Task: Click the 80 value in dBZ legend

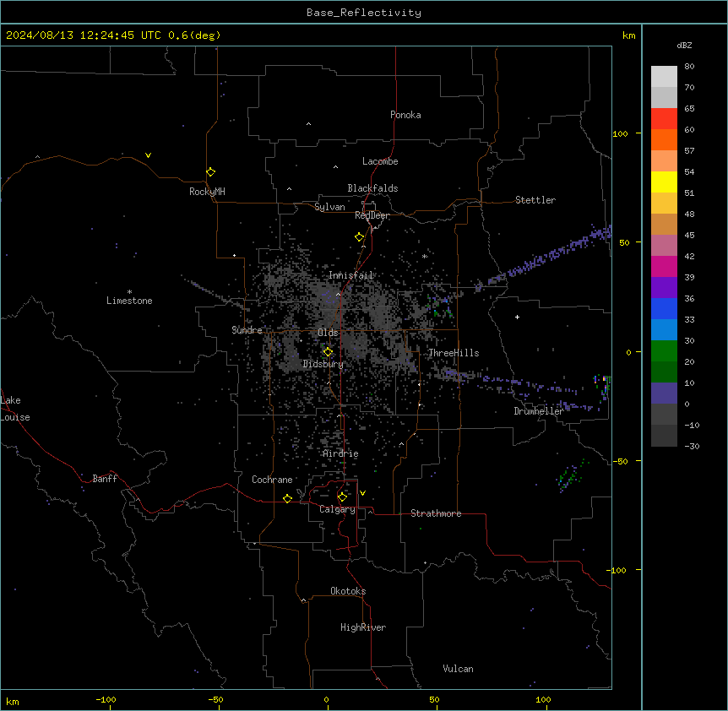Action: [689, 67]
